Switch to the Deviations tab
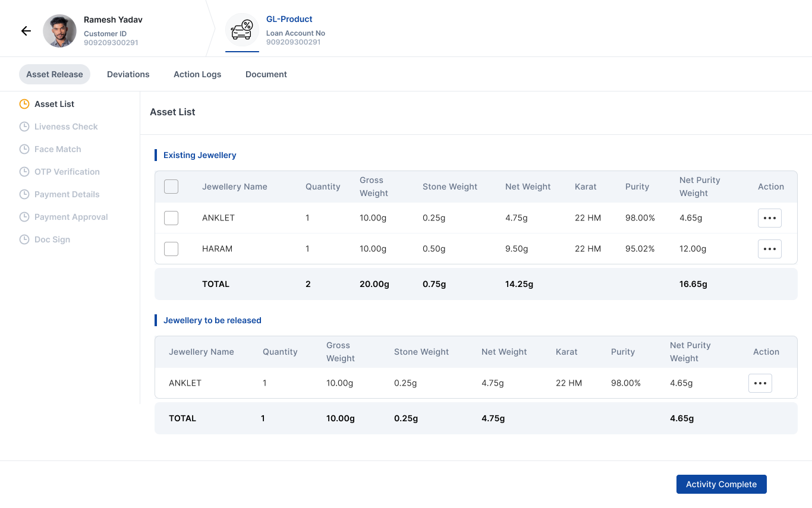Viewport: 812px width, 508px height. point(128,74)
